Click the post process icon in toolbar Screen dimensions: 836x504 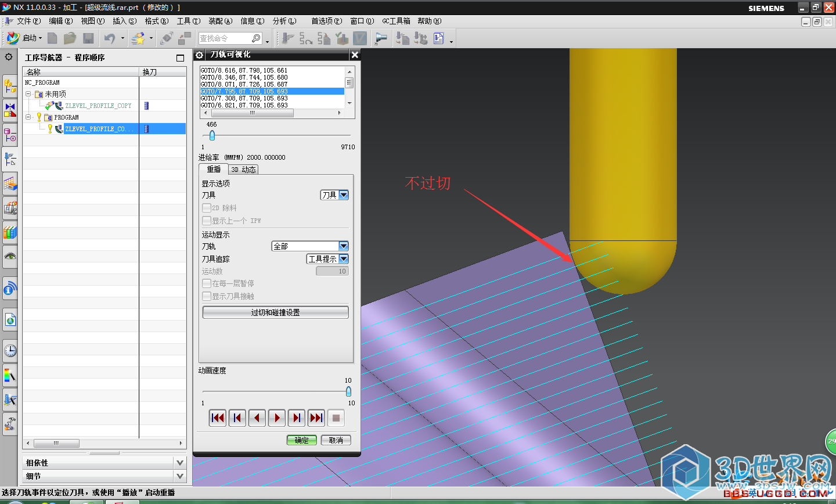point(421,38)
